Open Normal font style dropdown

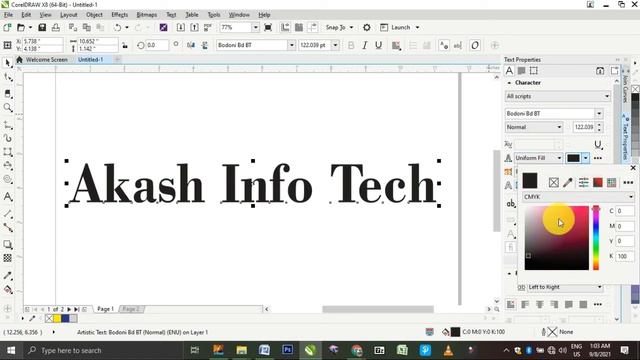[534, 127]
